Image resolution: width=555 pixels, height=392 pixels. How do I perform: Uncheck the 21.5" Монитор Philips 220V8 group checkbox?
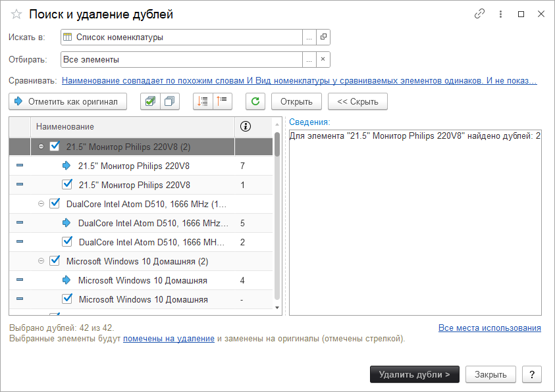coord(55,146)
